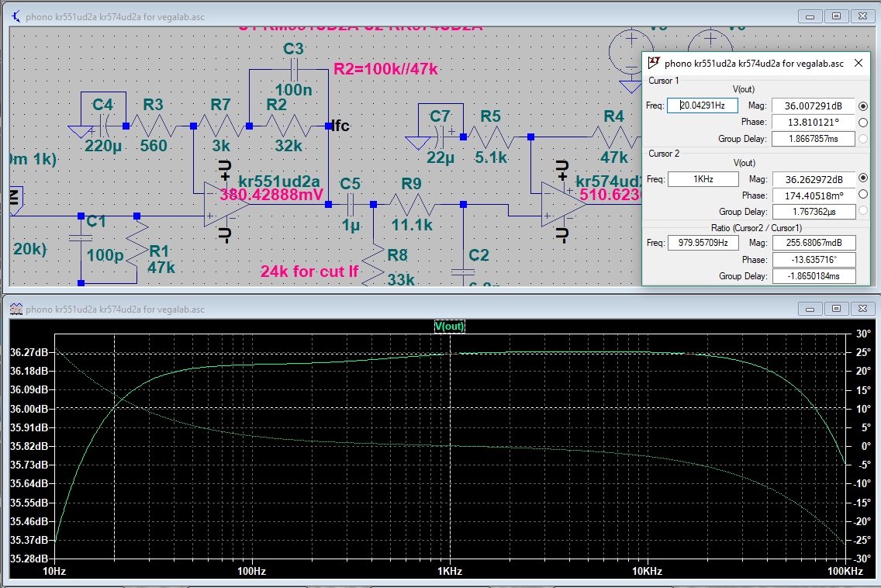The height and width of the screenshot is (588, 881).
Task: Click the Cursor 1 Freq input field
Action: 703,105
